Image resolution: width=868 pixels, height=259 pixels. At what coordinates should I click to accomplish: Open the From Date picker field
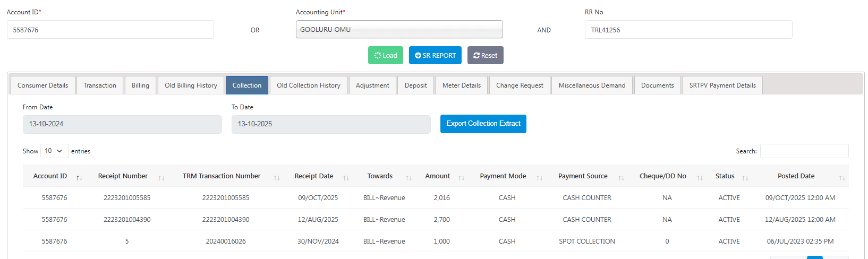tap(122, 124)
